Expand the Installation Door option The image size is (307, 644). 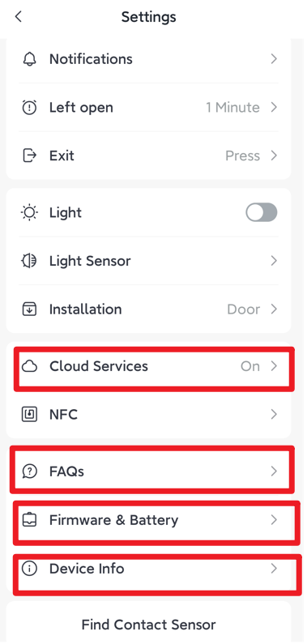click(148, 309)
